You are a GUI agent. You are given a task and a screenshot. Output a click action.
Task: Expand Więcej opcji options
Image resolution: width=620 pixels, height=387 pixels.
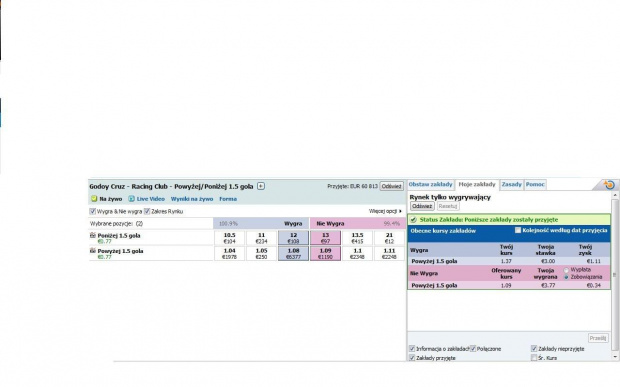386,211
